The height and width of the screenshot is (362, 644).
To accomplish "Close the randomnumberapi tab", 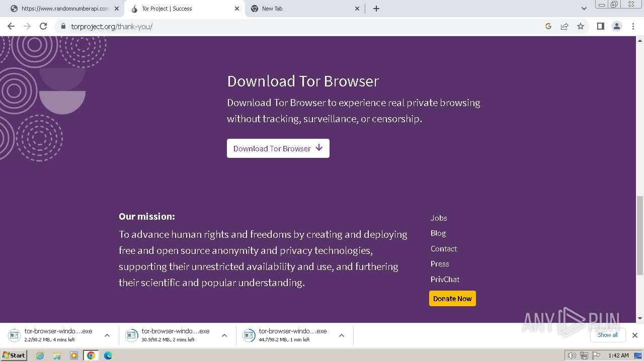I will [x=117, y=9].
